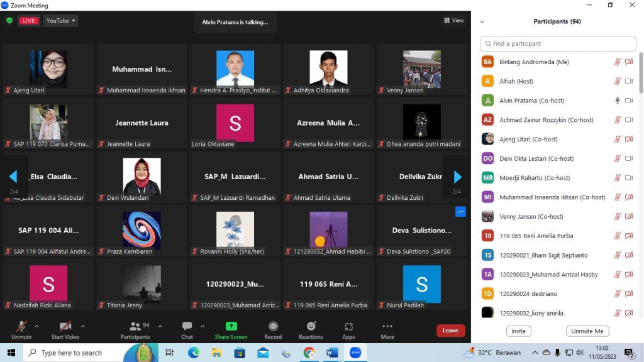Click Rovanni Holly's video tile

(235, 231)
